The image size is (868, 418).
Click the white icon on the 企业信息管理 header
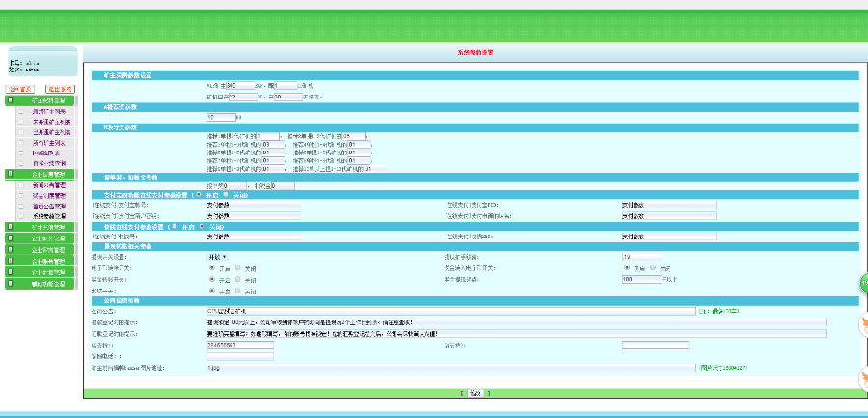point(10,174)
